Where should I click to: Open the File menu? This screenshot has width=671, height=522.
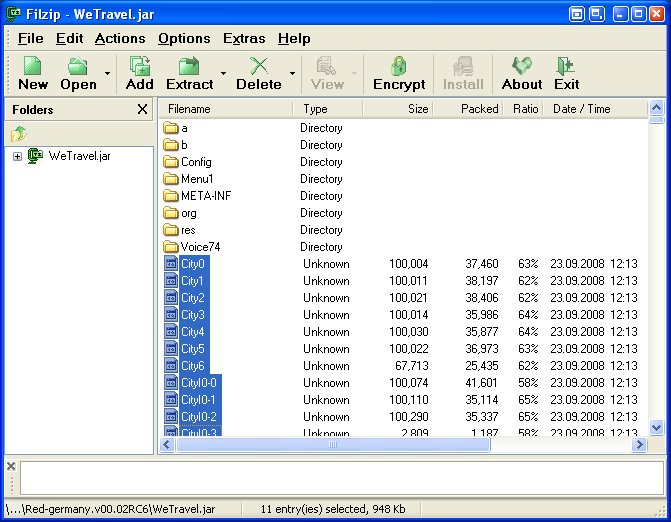(x=30, y=39)
